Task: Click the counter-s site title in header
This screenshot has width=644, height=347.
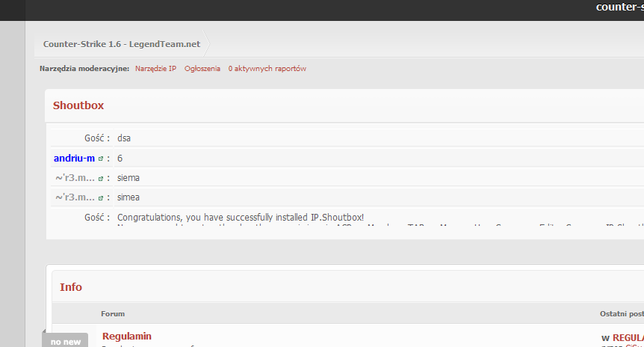Action: tap(619, 7)
